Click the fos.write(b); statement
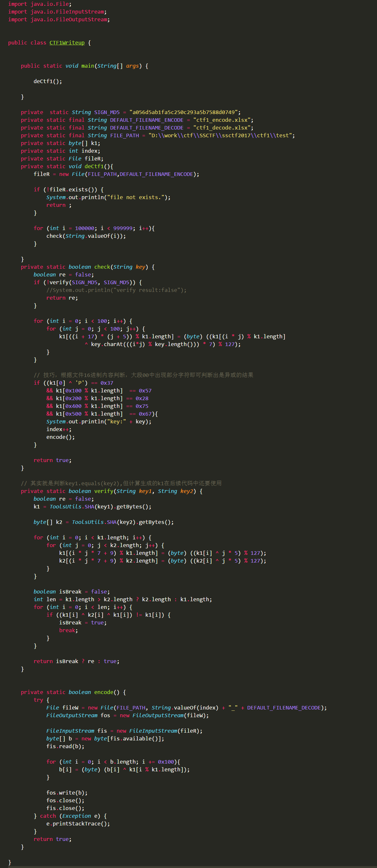Viewport: 377px width, 868px height. [x=67, y=794]
